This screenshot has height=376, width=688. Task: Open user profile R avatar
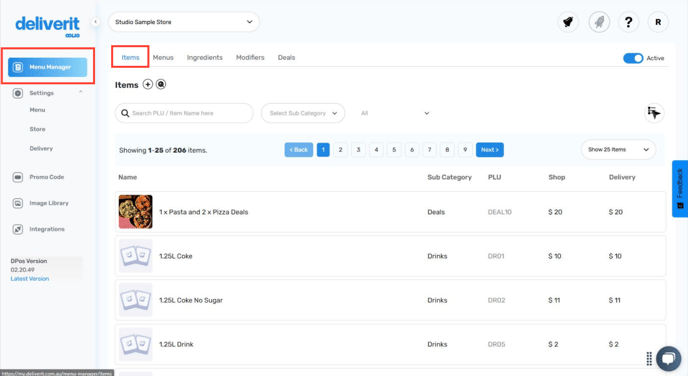click(658, 22)
